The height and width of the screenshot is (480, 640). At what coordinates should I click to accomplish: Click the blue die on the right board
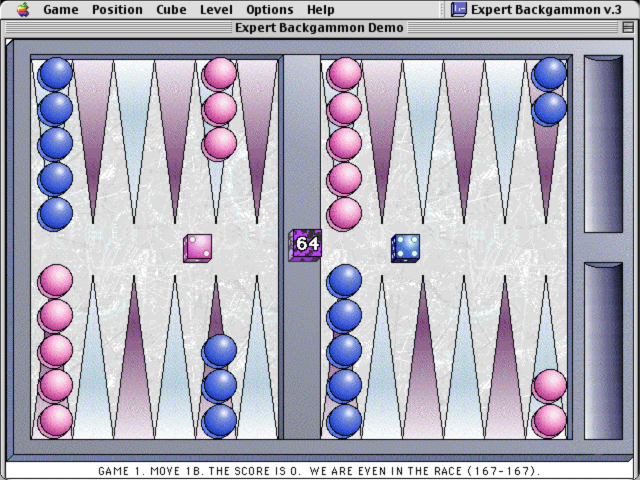[x=405, y=248]
